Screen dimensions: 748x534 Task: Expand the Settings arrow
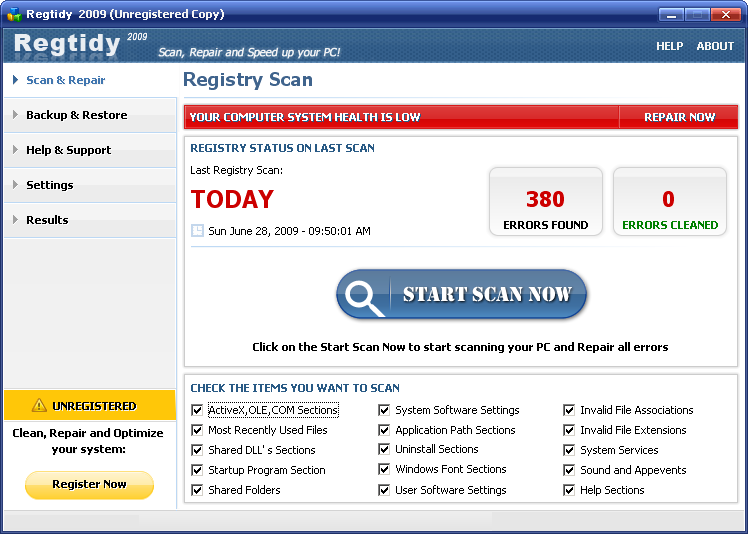16,185
